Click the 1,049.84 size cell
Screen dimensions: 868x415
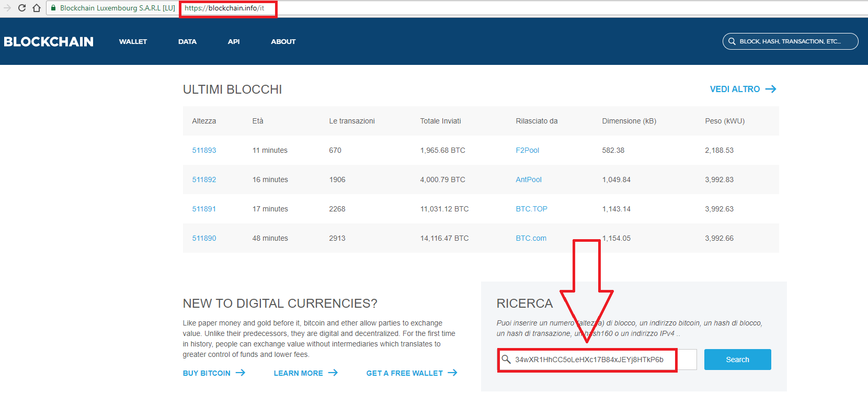coord(616,180)
